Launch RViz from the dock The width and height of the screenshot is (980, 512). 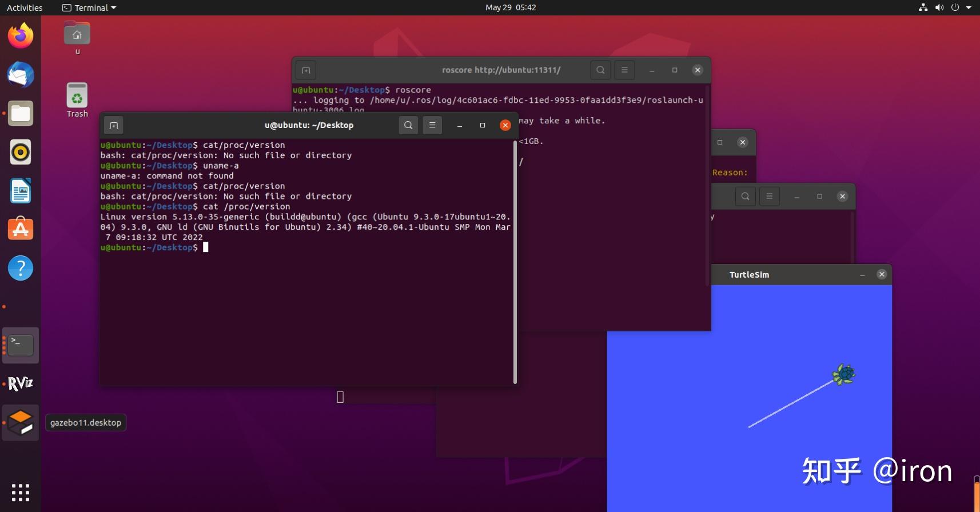[21, 383]
